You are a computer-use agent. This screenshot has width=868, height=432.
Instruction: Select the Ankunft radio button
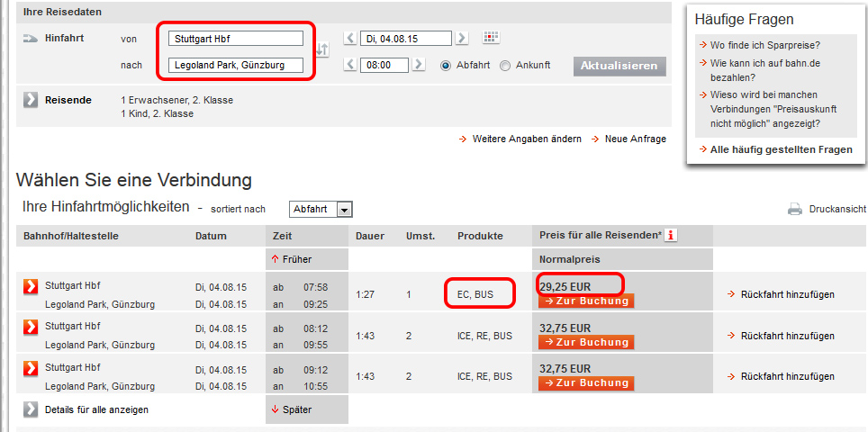coord(505,66)
